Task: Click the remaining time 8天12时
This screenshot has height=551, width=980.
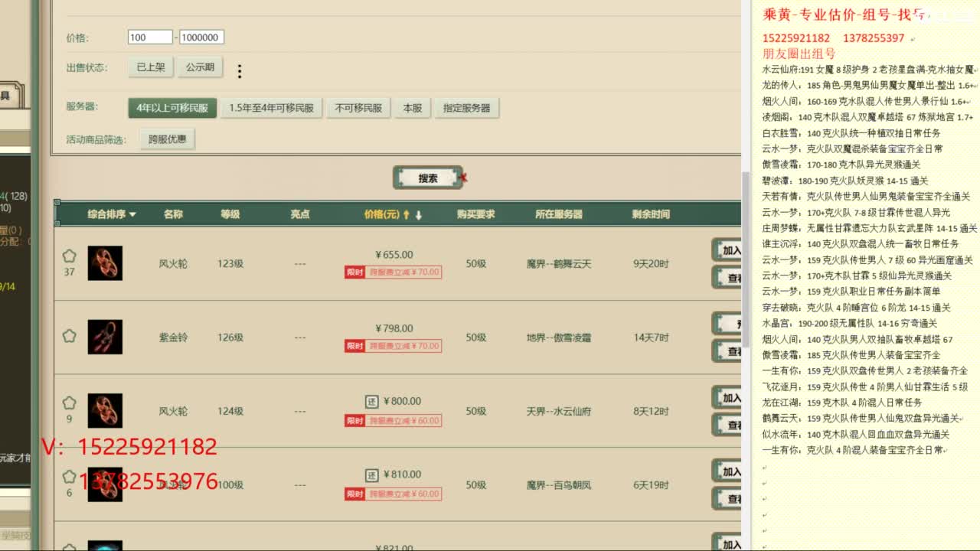Action: click(x=651, y=411)
